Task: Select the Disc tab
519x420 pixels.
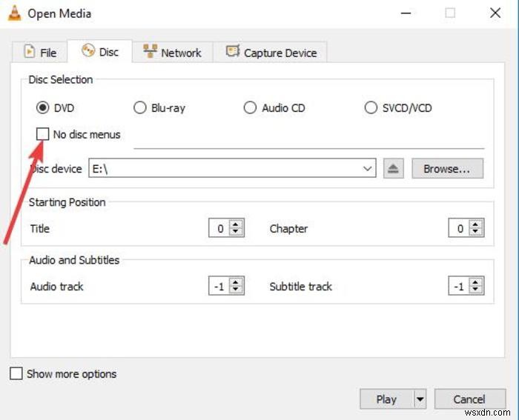Action: coord(100,52)
